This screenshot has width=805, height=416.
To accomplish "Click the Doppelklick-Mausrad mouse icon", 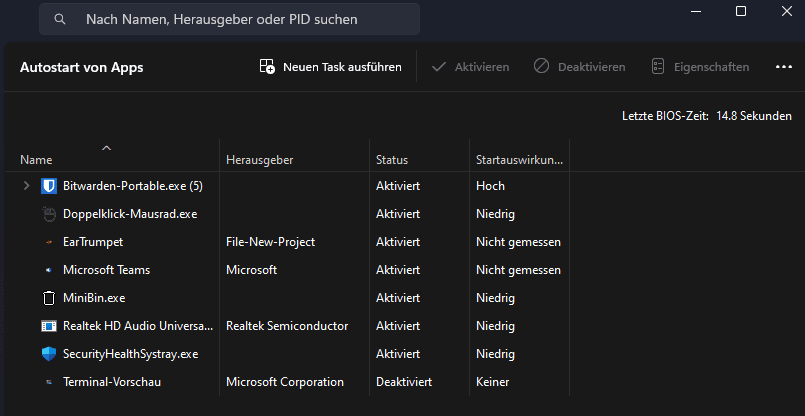I will [x=49, y=214].
